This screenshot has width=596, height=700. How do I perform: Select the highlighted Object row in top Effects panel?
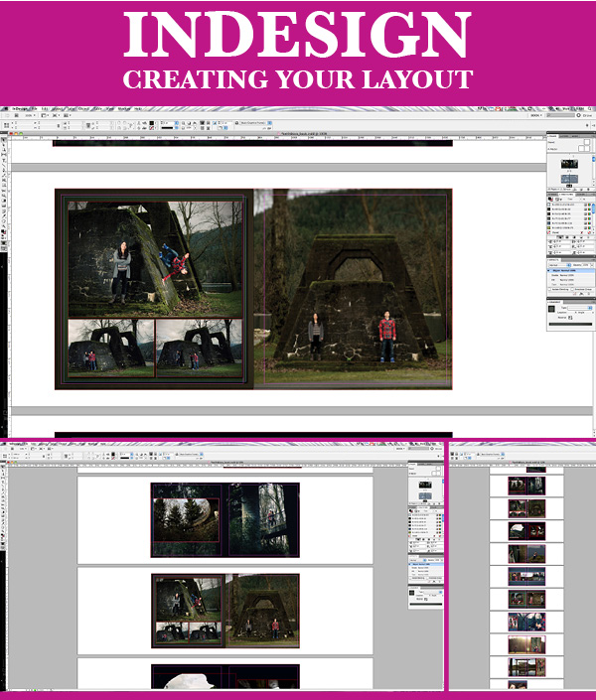coord(571,270)
